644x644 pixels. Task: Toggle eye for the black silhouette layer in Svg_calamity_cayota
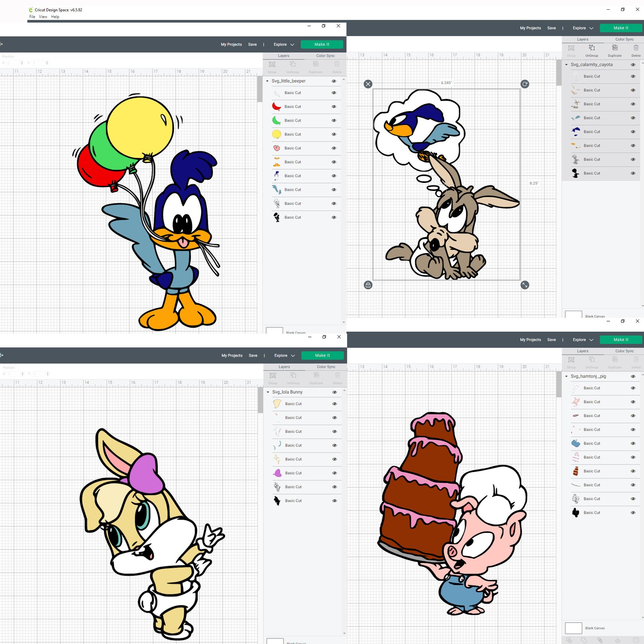633,173
